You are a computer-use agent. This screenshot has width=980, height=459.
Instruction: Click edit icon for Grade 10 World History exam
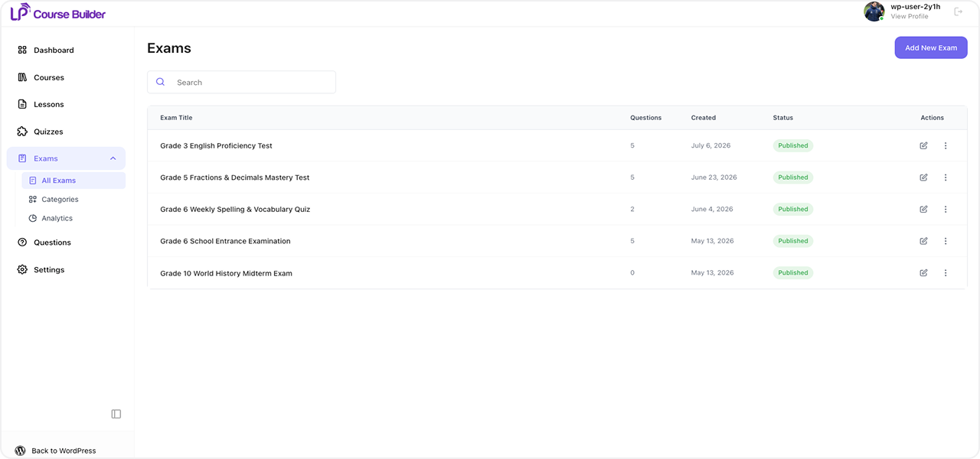pyautogui.click(x=923, y=273)
